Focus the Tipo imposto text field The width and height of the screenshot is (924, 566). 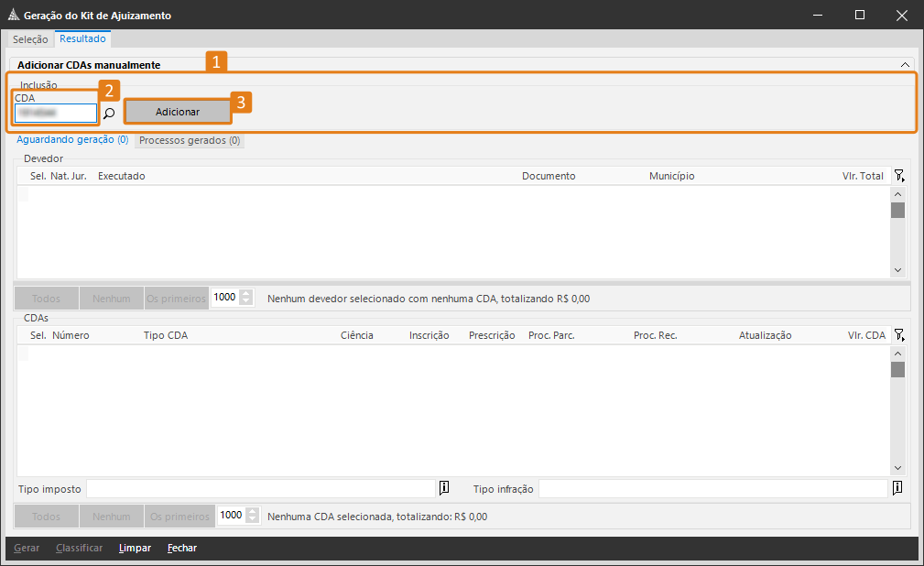(x=261, y=488)
